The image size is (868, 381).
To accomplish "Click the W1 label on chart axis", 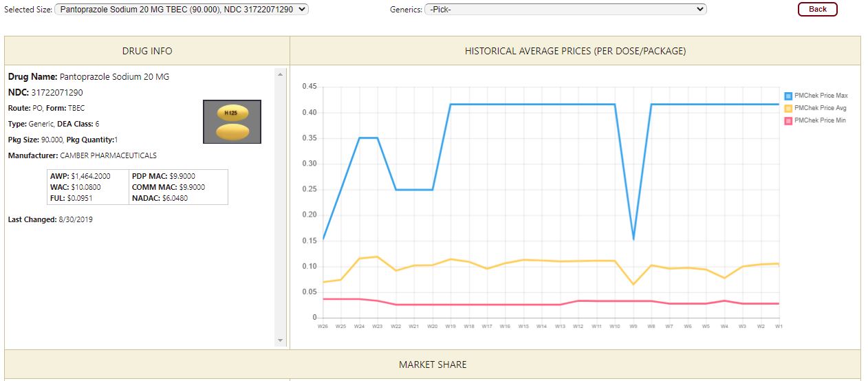I will 779,327.
